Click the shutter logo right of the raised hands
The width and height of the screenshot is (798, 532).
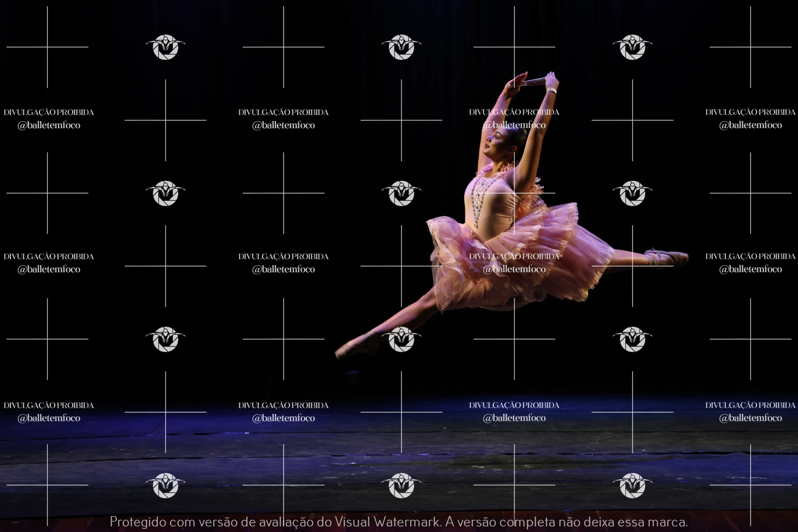(632, 47)
